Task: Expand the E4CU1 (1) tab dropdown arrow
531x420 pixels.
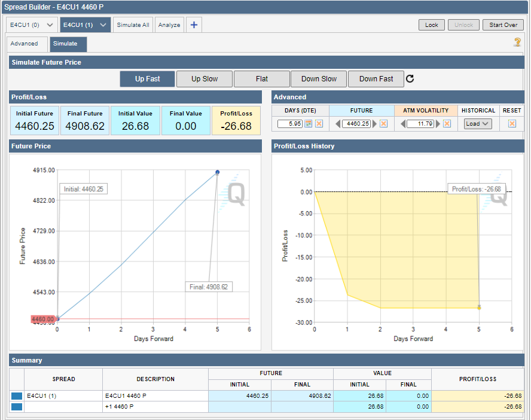Action: pyautogui.click(x=103, y=25)
